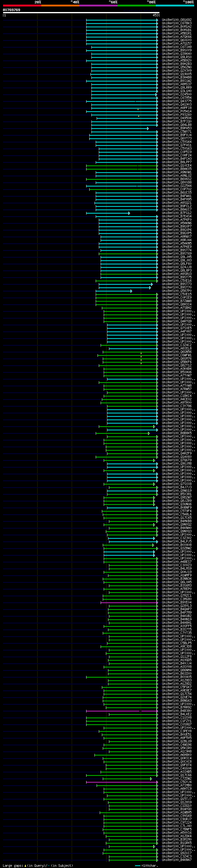Viewport: 197px width, 868px height.
Task: Click label UniRef100_A7P6F0
Action: [176, 219]
